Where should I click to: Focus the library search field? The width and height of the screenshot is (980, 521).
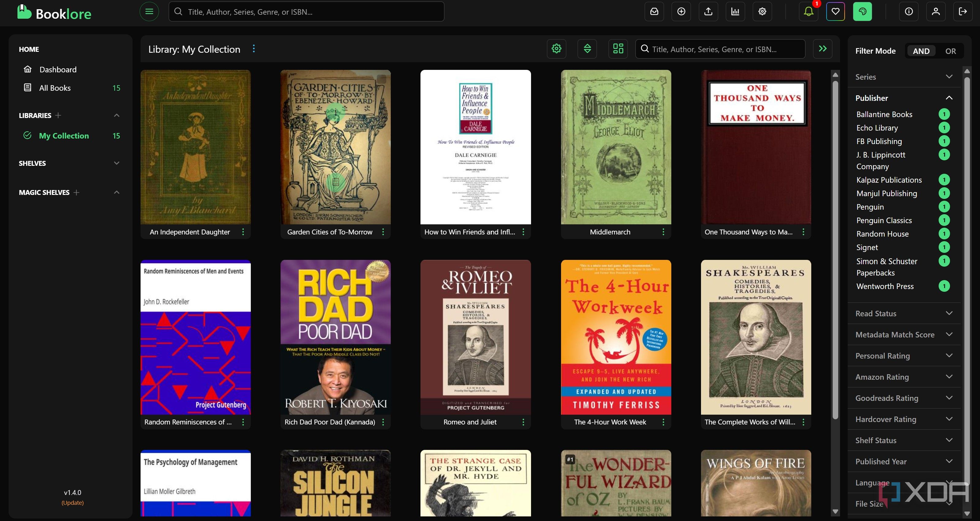coord(720,49)
